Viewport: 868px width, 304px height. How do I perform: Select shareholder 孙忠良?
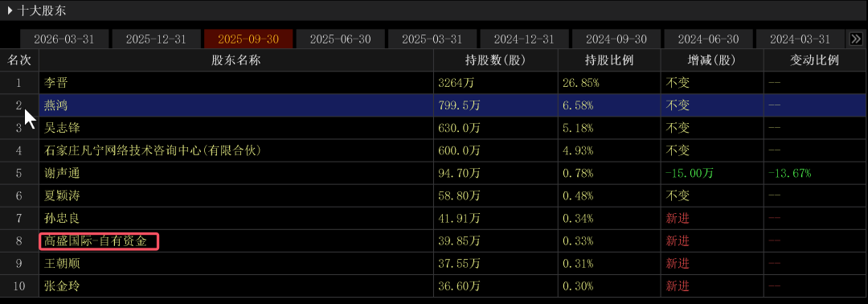pyautogui.click(x=62, y=219)
